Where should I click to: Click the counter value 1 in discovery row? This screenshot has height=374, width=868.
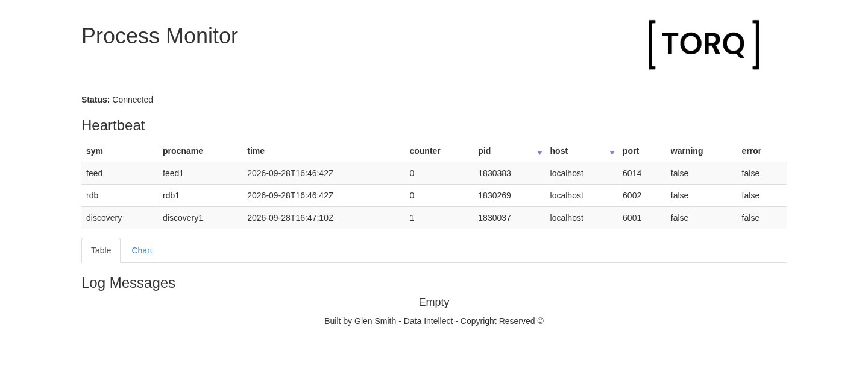(412, 218)
